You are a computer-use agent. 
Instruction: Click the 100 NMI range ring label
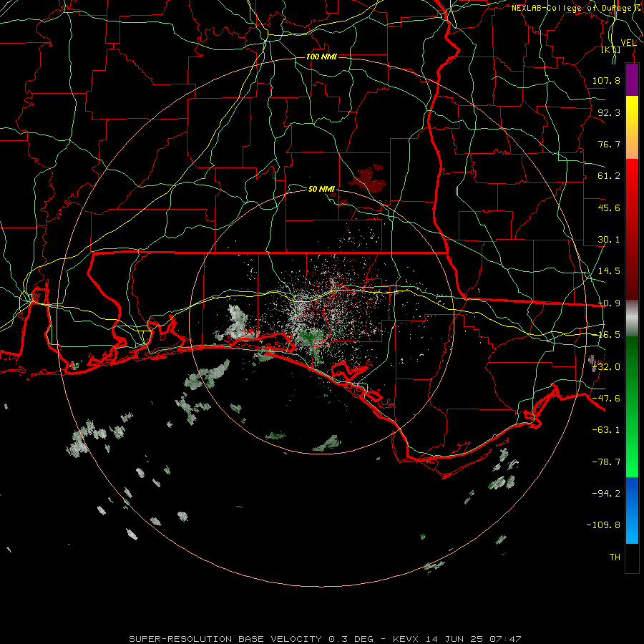(x=321, y=57)
